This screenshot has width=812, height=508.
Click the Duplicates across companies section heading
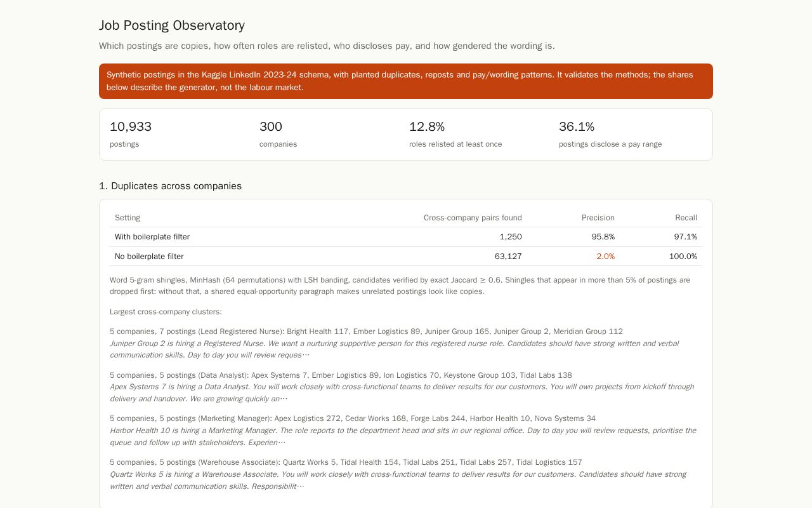[170, 186]
